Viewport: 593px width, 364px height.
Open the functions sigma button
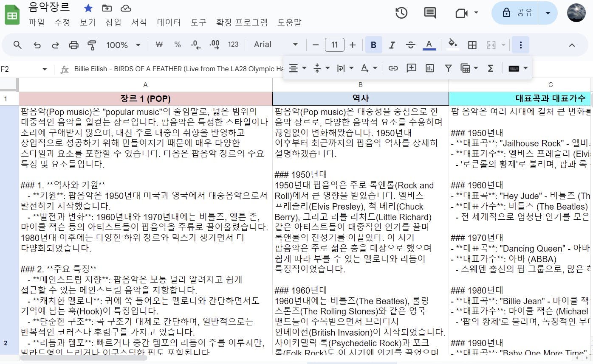(490, 68)
